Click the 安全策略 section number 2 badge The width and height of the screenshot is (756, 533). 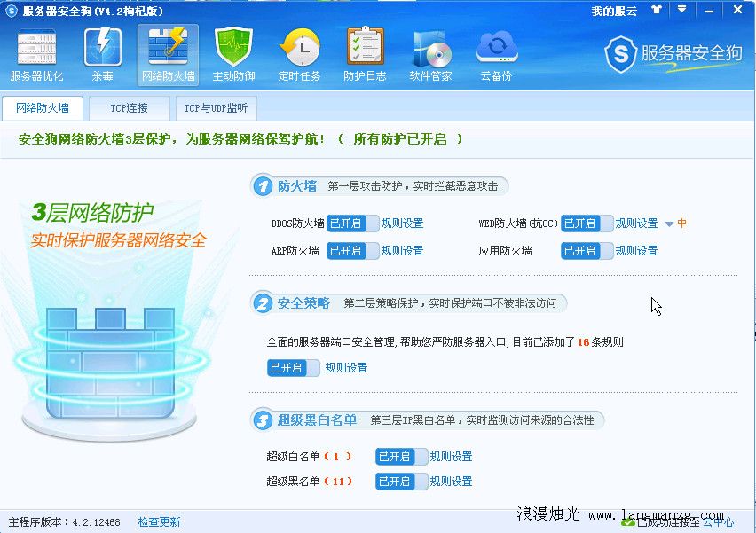(x=263, y=303)
